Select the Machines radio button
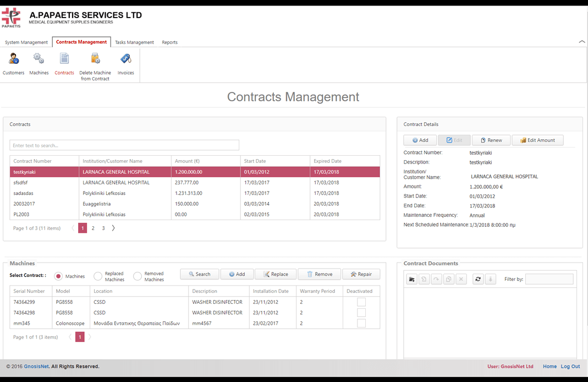This screenshot has width=588, height=382. (x=58, y=276)
